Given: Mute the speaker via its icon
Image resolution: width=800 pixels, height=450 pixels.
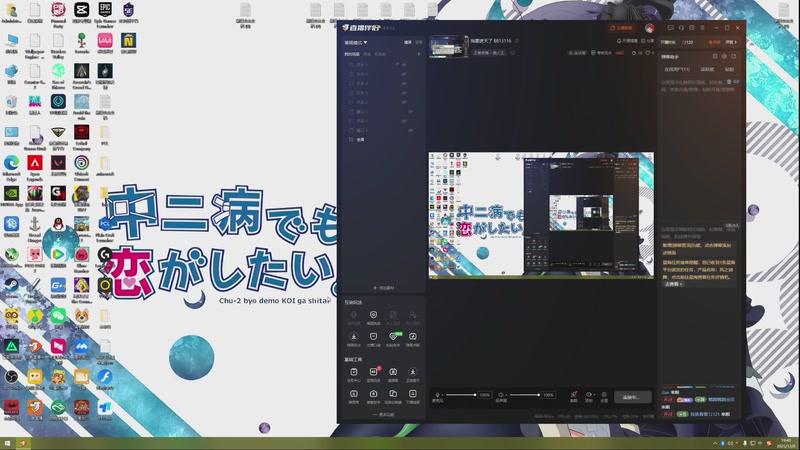Looking at the screenshot, I should click(501, 395).
